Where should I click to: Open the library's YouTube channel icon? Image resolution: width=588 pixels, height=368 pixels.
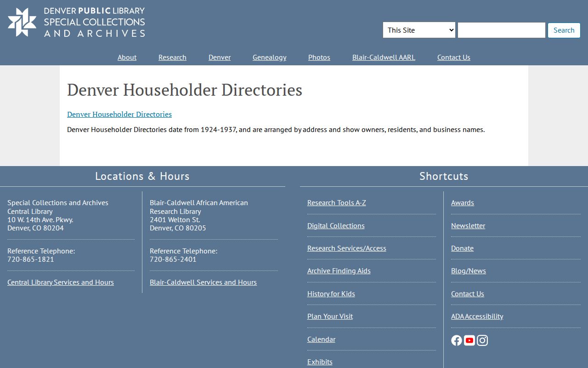click(x=469, y=340)
